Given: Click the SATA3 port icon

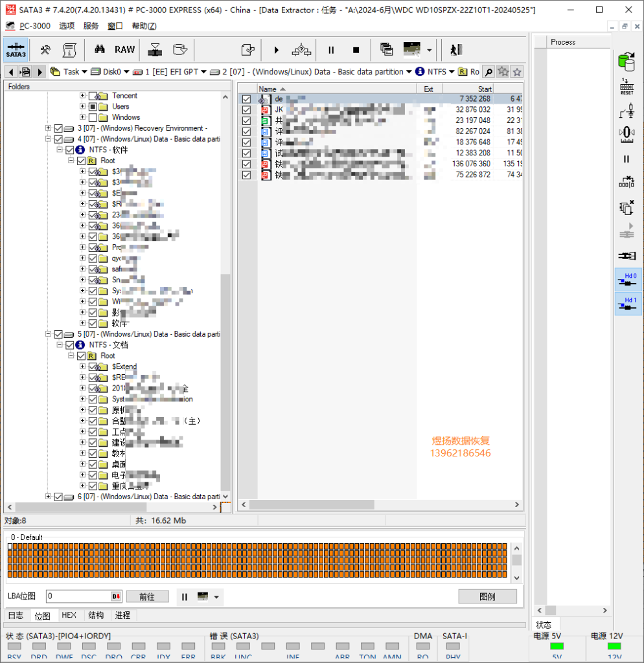Looking at the screenshot, I should (x=16, y=50).
